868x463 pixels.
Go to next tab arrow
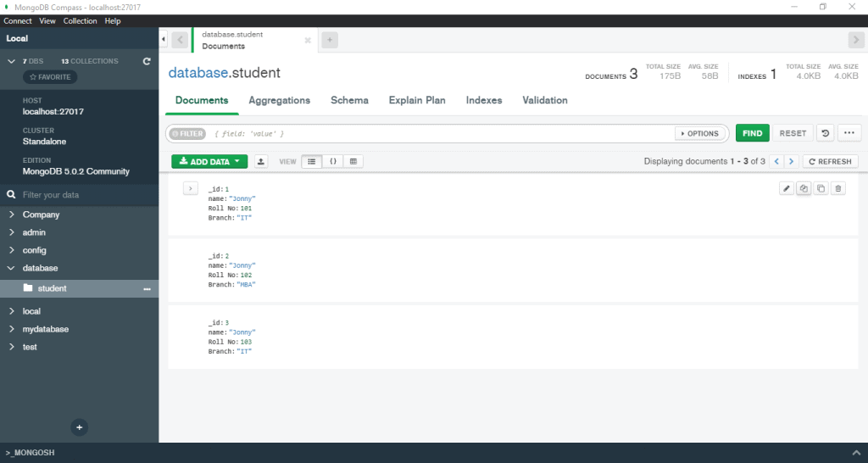(x=856, y=40)
